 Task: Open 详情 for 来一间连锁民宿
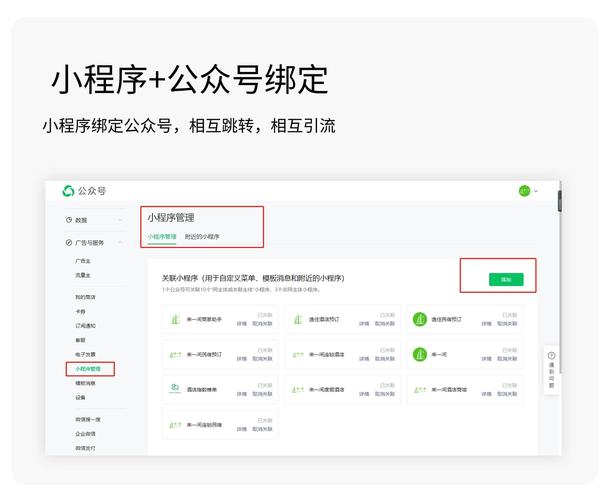tap(242, 429)
